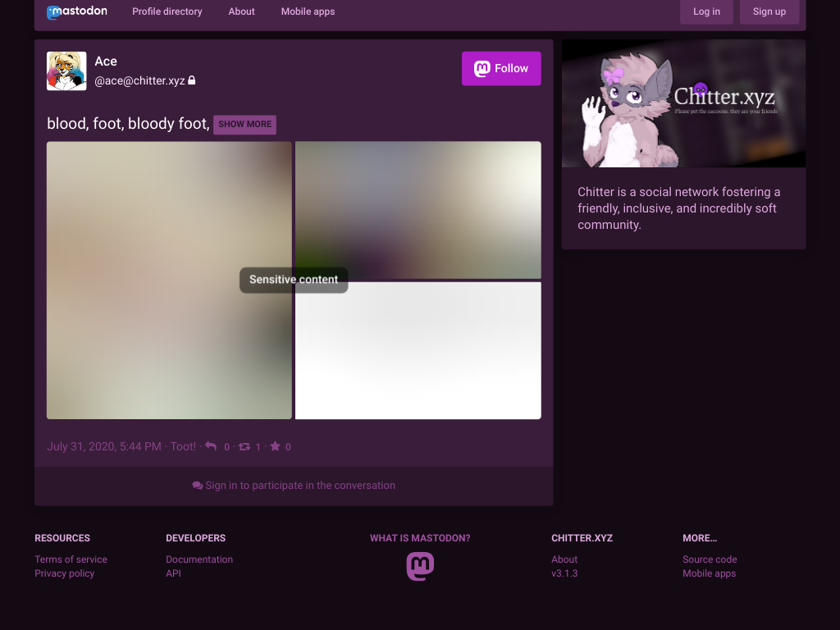Click the Mastodon logo in header

tap(77, 11)
